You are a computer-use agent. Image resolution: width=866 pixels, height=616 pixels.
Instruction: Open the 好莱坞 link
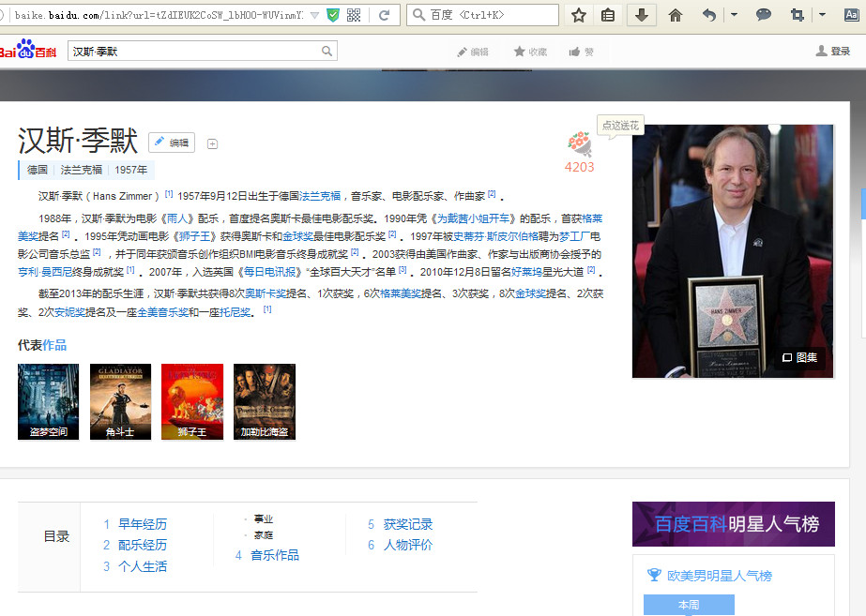(526, 272)
